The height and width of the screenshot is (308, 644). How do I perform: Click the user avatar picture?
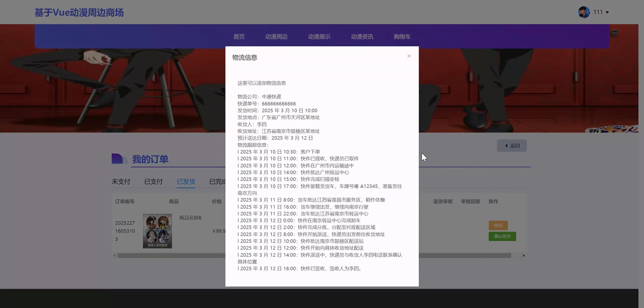click(584, 12)
